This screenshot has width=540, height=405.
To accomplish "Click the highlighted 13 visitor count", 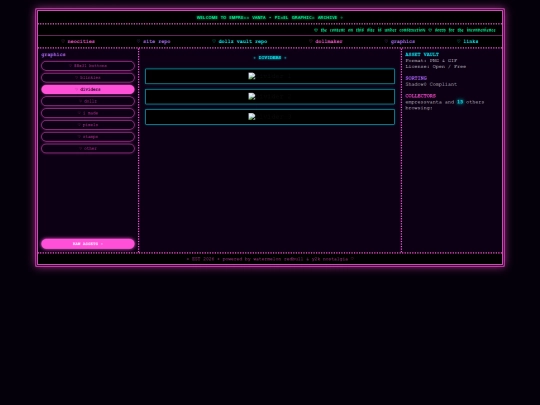I will tap(460, 102).
